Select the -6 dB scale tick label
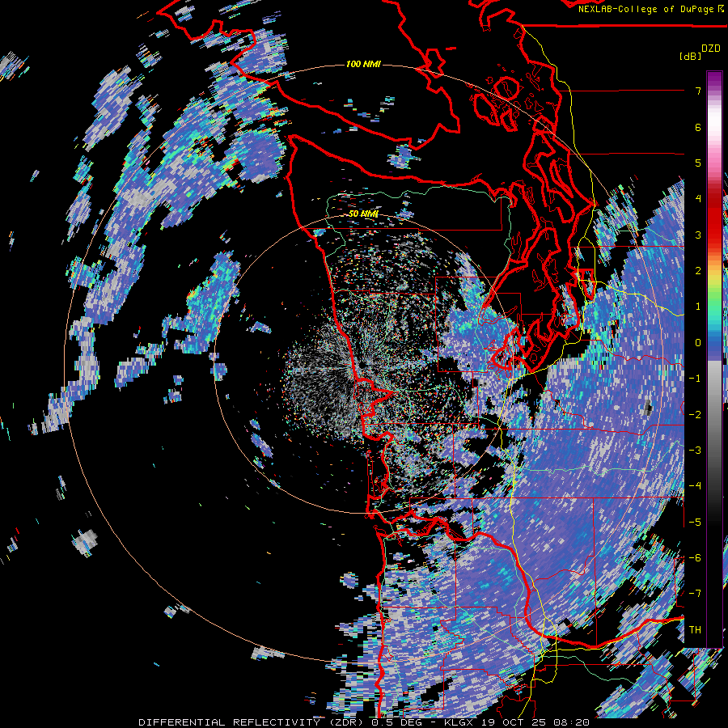 tap(695, 557)
